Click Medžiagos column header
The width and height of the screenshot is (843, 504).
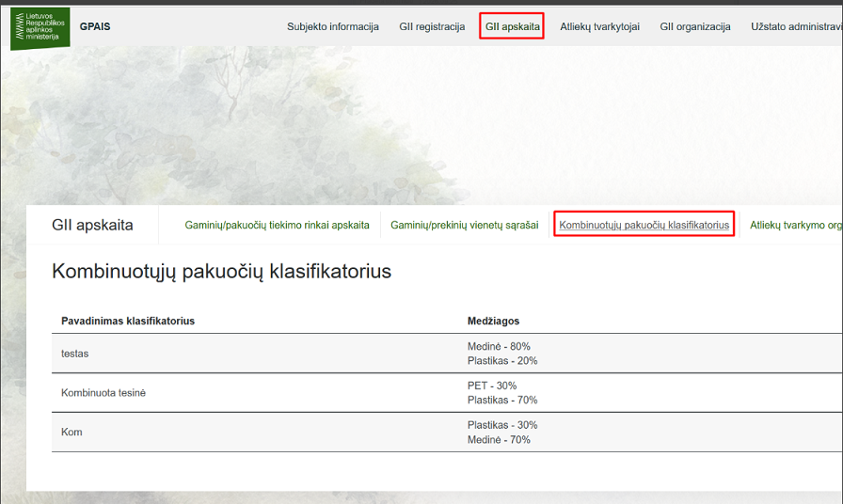(x=493, y=322)
